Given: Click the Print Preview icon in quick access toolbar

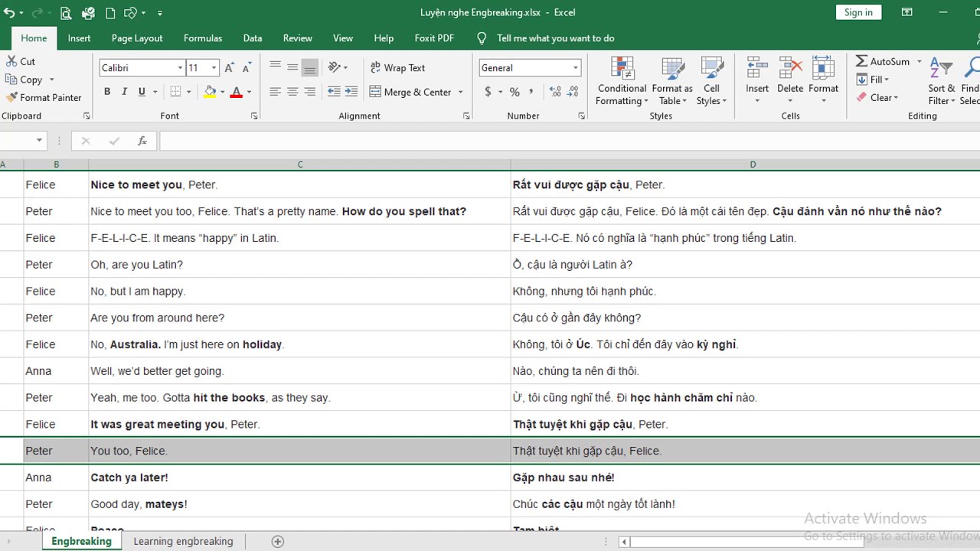Looking at the screenshot, I should (x=66, y=13).
